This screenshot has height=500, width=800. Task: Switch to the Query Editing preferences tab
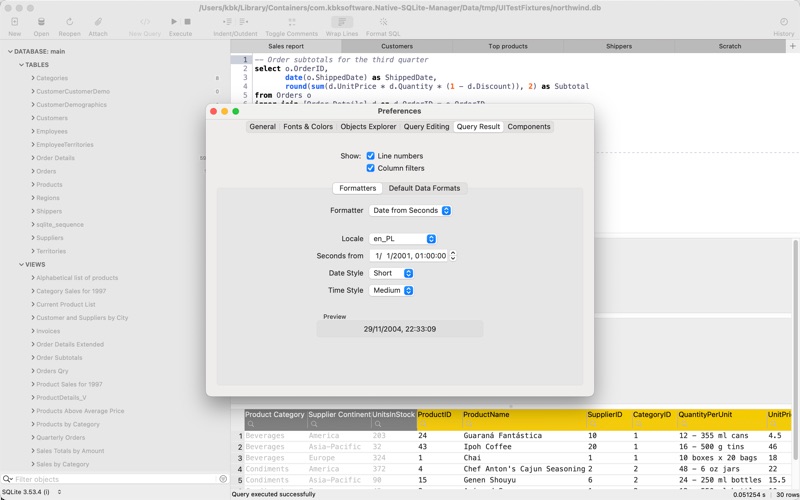[427, 127]
